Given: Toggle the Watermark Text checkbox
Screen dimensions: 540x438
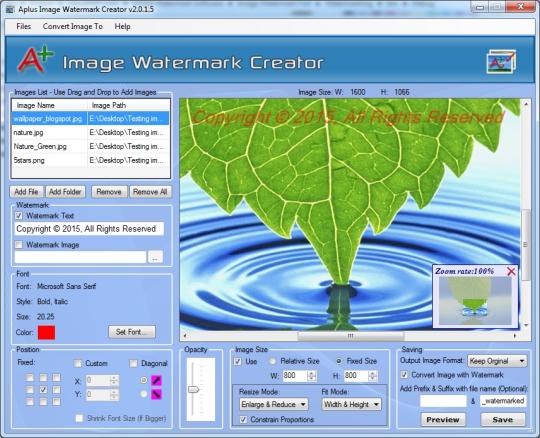Looking at the screenshot, I should 19,216.
